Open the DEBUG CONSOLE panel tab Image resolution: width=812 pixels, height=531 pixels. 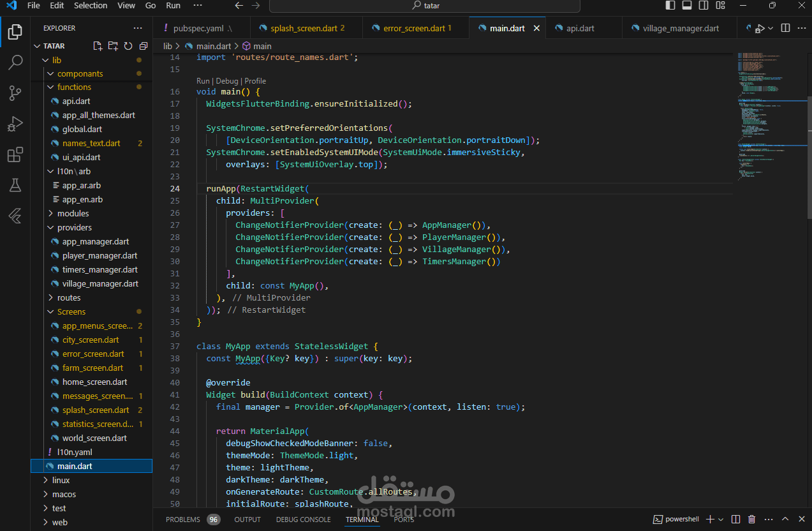303,520
